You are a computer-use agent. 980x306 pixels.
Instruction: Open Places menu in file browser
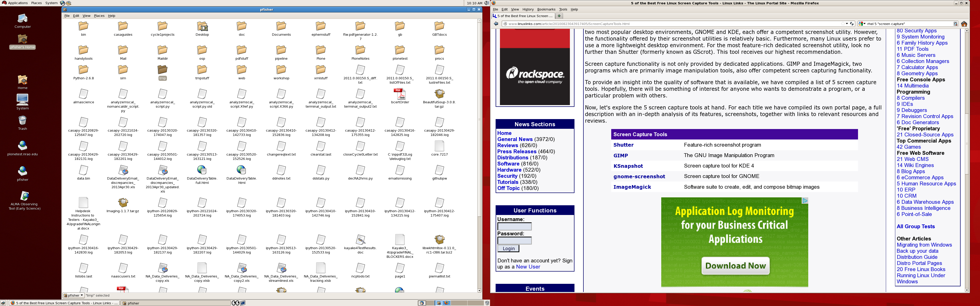point(99,16)
